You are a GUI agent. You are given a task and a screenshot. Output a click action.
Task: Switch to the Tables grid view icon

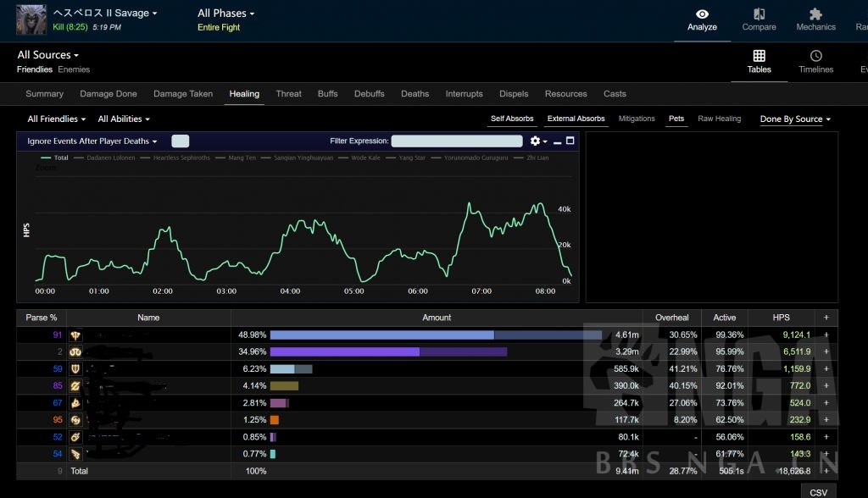[759, 56]
